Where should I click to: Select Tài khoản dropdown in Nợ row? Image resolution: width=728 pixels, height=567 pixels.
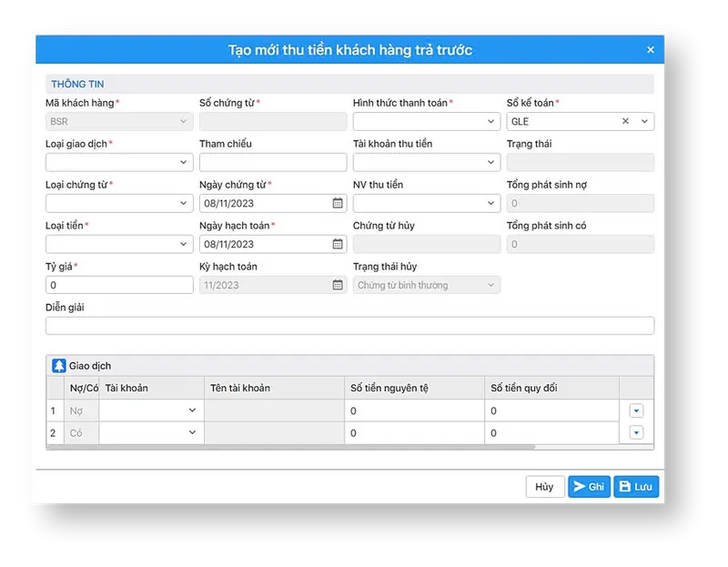pos(151,410)
